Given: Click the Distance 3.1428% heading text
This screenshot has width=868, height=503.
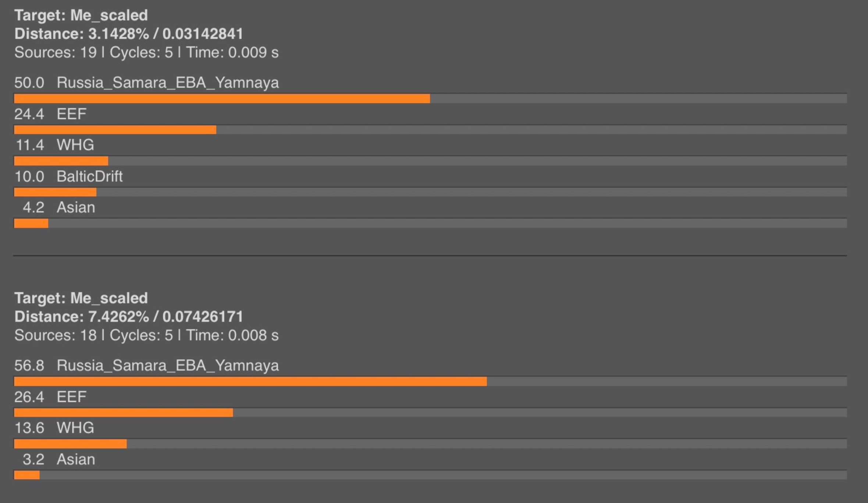Looking at the screenshot, I should [x=129, y=34].
